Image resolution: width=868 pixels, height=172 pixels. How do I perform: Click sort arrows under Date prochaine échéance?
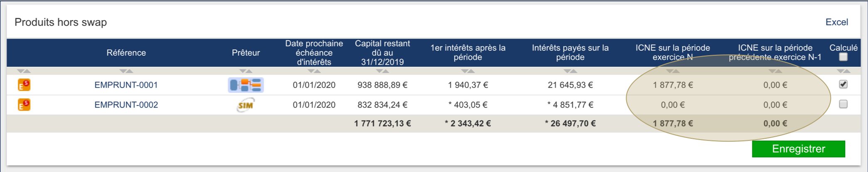coord(314,71)
